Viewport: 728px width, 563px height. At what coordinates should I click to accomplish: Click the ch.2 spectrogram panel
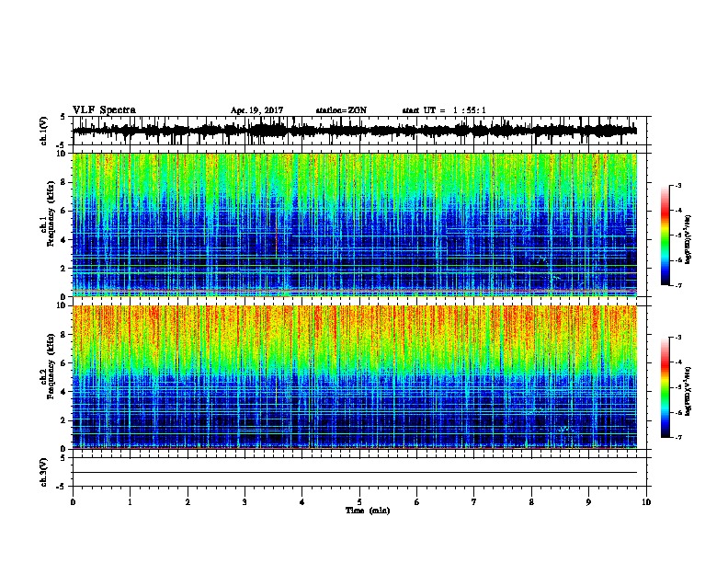click(x=359, y=377)
